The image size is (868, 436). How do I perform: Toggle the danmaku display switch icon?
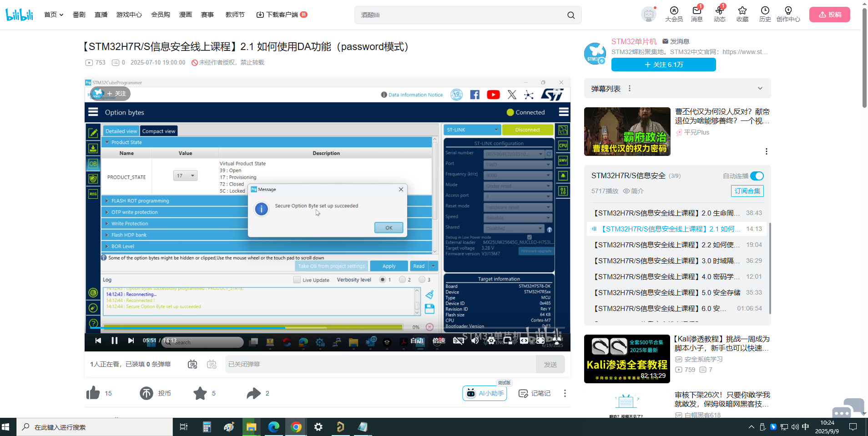point(192,364)
